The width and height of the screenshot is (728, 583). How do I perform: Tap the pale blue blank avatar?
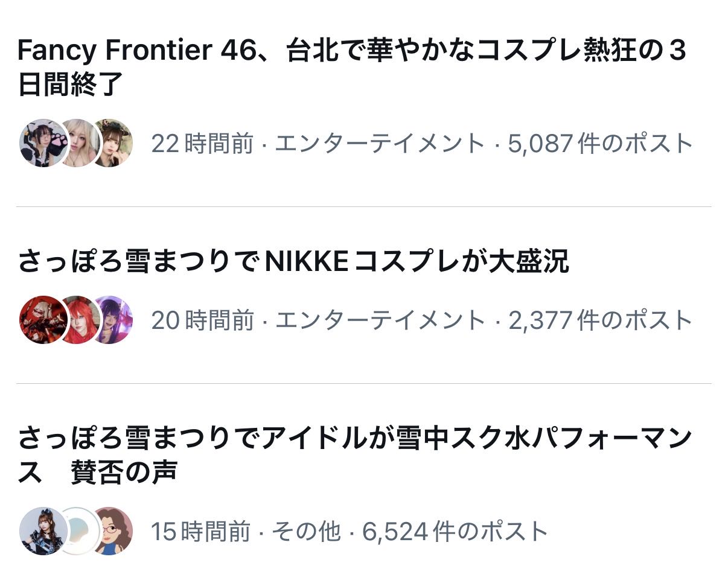pos(80,531)
